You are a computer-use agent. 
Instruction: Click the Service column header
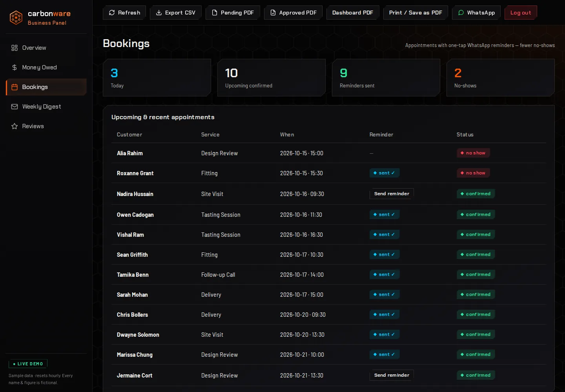tap(210, 134)
